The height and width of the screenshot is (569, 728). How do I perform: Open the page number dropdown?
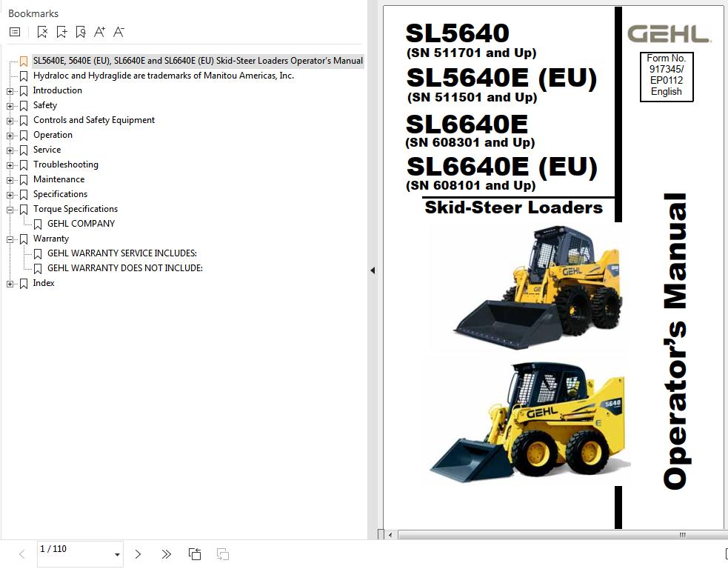click(x=117, y=555)
